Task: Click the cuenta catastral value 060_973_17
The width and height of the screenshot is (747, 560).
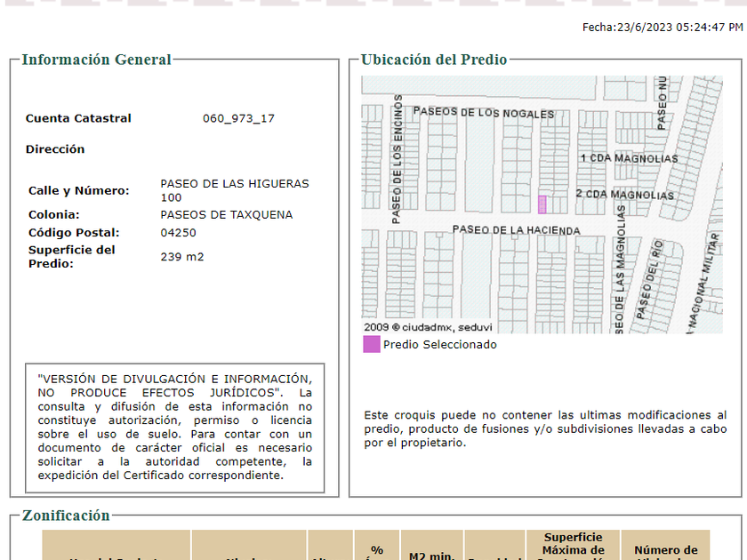Action: pos(238,118)
